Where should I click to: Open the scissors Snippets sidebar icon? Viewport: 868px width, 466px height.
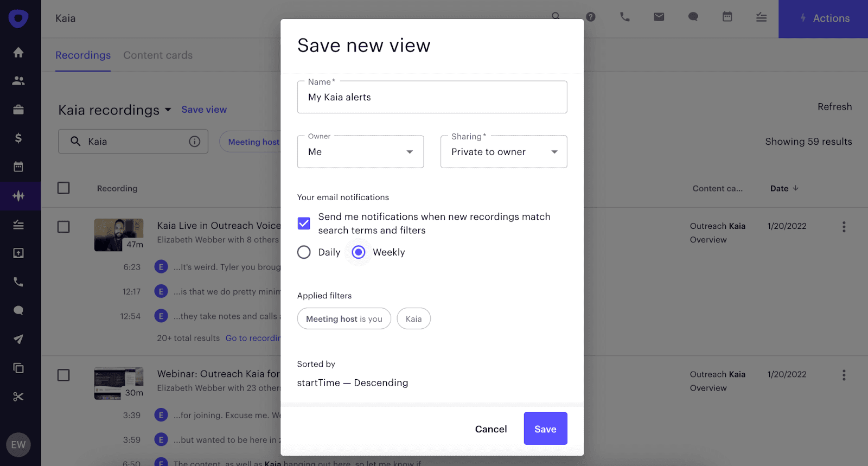18,397
